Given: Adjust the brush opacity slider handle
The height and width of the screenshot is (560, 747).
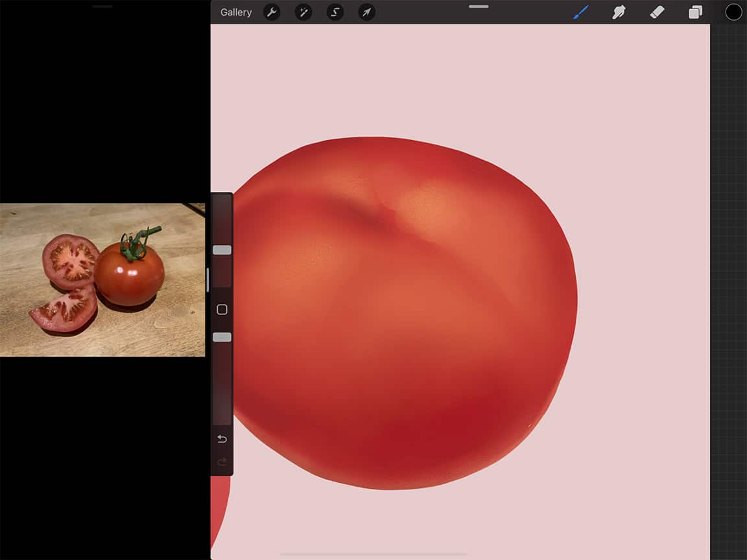Looking at the screenshot, I should click(221, 336).
